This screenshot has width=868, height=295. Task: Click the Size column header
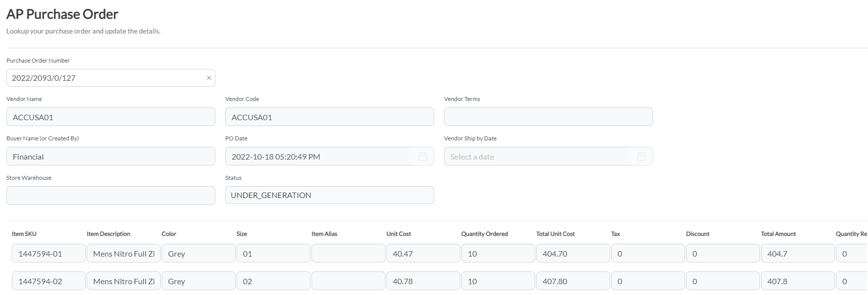pyautogui.click(x=242, y=234)
